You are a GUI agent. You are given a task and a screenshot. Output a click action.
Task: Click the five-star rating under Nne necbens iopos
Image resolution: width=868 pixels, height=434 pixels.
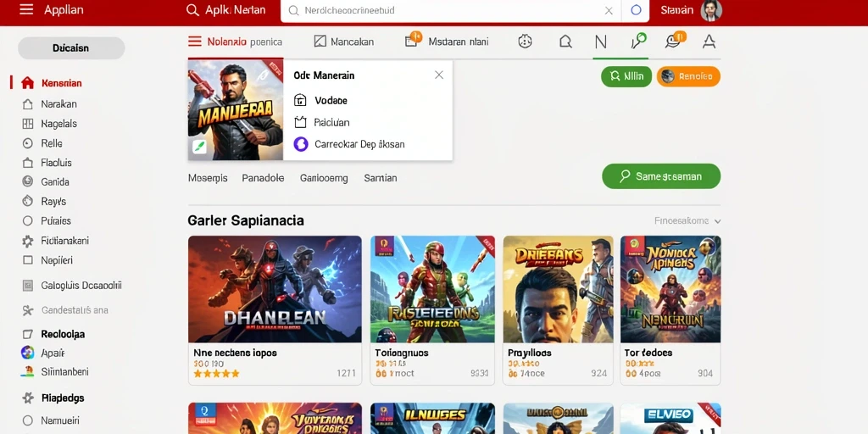pos(216,374)
